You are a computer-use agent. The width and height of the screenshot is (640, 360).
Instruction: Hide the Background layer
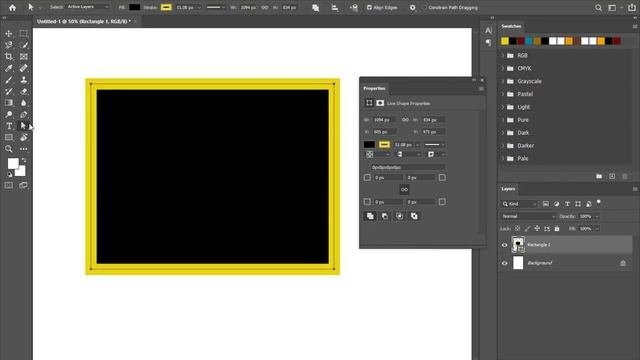(504, 263)
